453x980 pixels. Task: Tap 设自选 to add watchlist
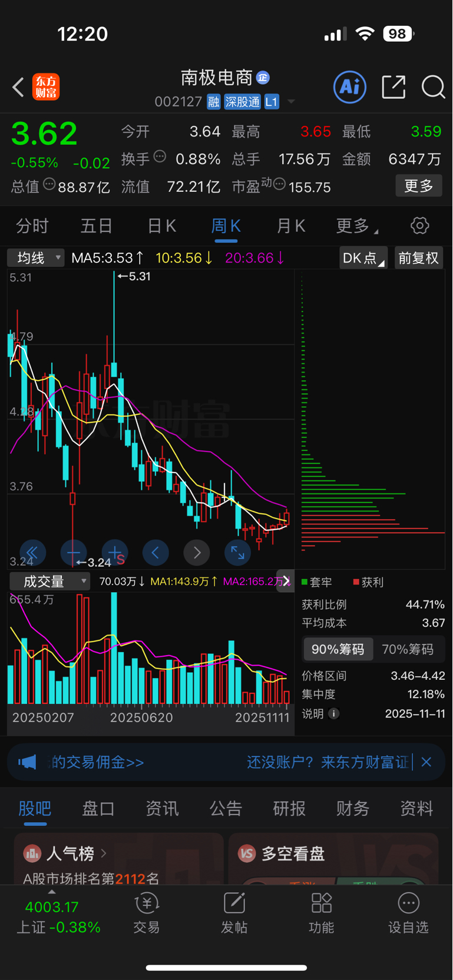[x=408, y=914]
